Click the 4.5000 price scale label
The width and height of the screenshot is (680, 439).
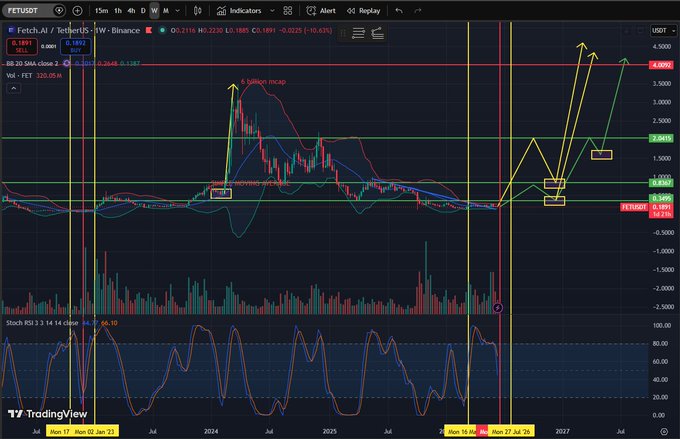tap(662, 46)
